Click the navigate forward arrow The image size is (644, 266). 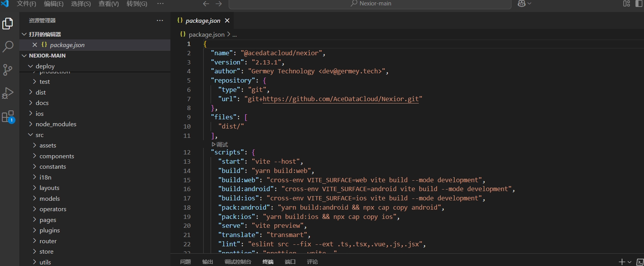219,3
